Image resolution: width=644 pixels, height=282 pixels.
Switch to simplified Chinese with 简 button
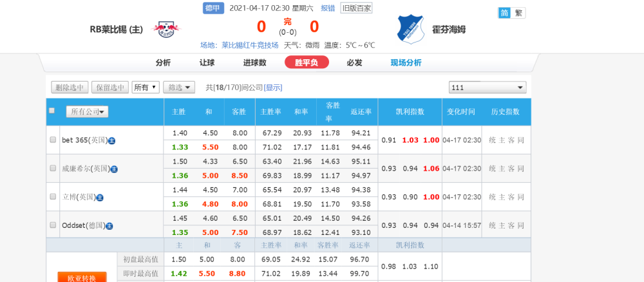[x=504, y=13]
